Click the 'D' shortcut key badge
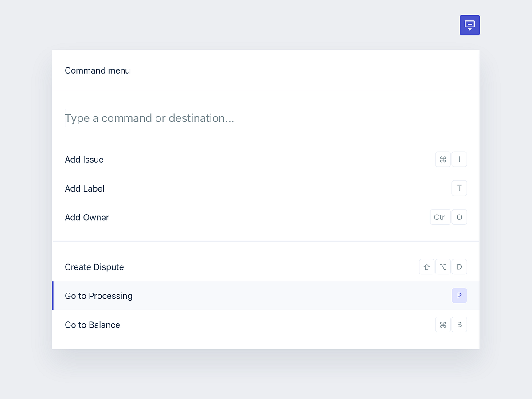The height and width of the screenshot is (399, 532). (x=459, y=267)
